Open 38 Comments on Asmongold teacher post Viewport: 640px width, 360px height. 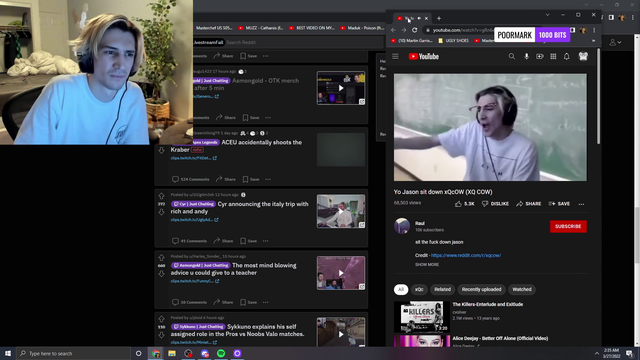189,302
